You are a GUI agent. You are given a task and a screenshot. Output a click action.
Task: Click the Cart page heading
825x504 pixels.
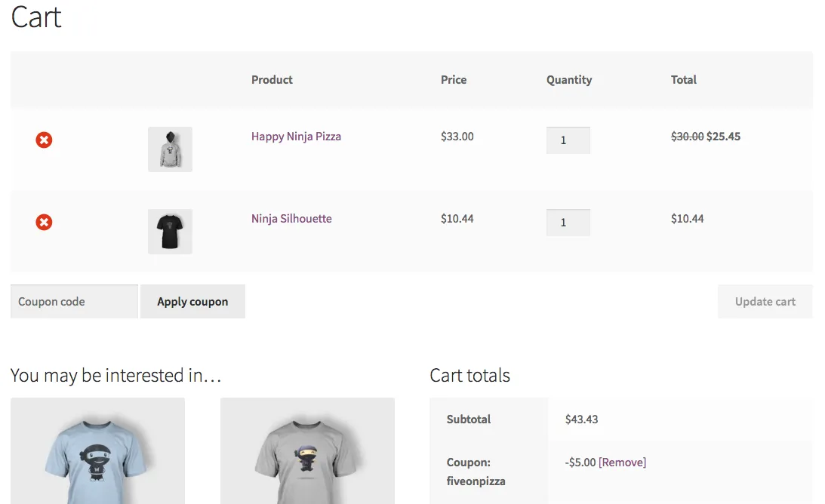36,17
